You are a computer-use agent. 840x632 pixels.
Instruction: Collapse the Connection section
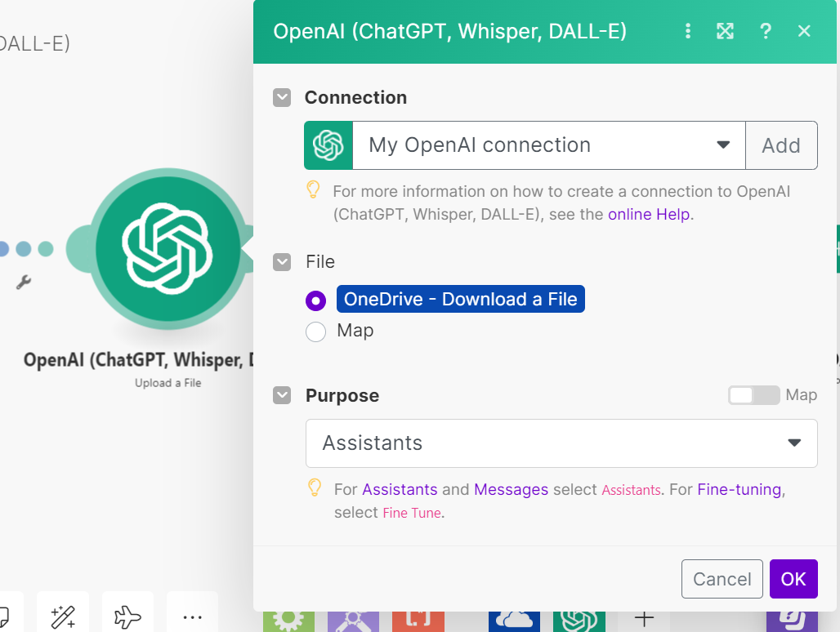(x=282, y=98)
